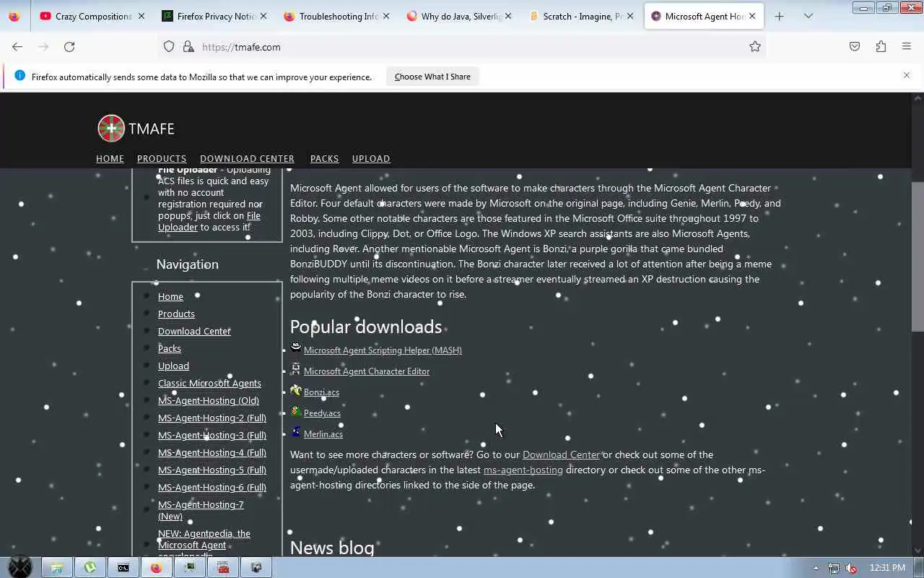Image resolution: width=924 pixels, height=578 pixels.
Task: Click the Character Editor download icon
Action: 296,369
